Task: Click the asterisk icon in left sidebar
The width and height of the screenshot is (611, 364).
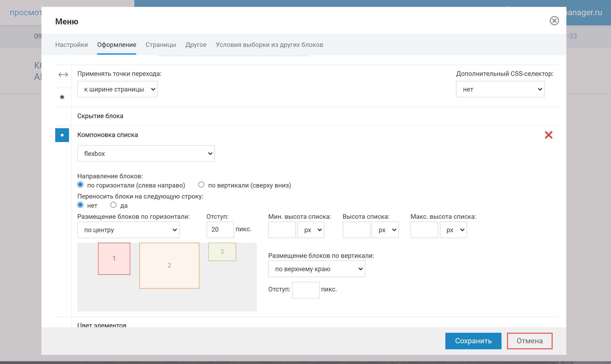Action: [x=62, y=97]
